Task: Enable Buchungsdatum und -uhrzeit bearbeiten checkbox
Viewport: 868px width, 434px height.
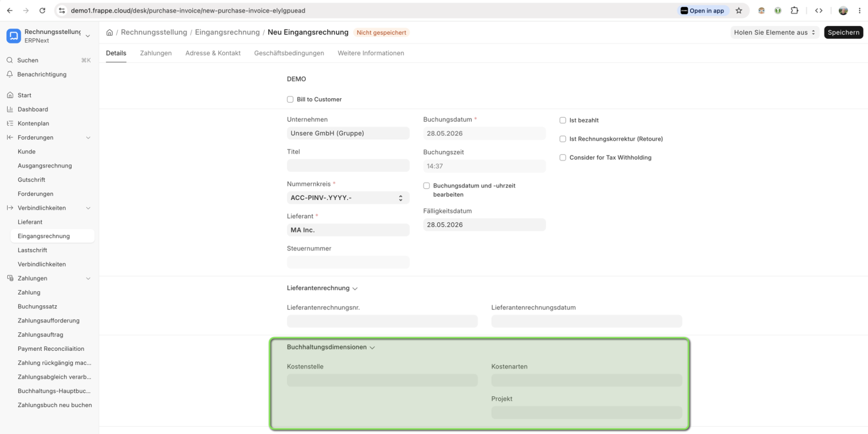Action: pos(426,185)
